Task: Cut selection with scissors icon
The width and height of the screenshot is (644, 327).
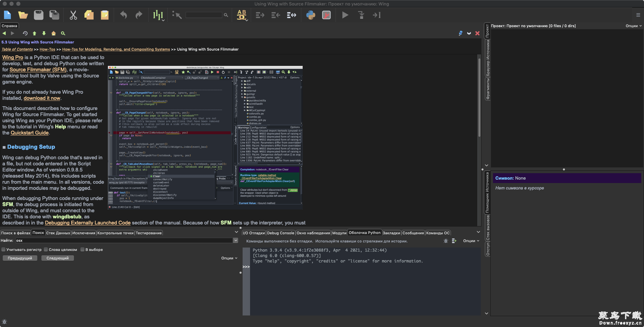Action: 73,15
